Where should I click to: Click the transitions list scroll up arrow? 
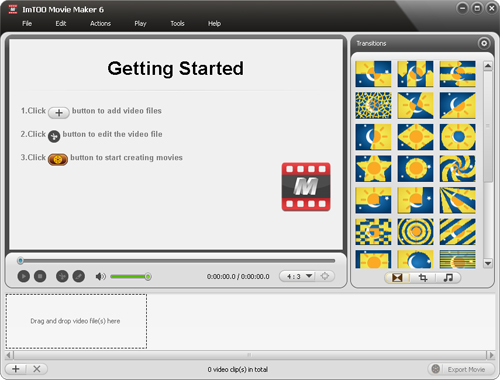(488, 66)
